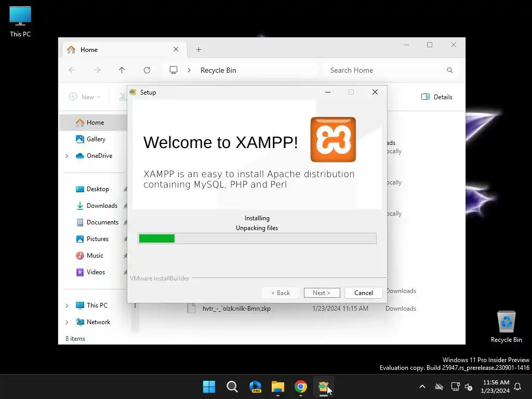Click the < Back button in Setup
The image size is (532, 399).
coord(281,293)
